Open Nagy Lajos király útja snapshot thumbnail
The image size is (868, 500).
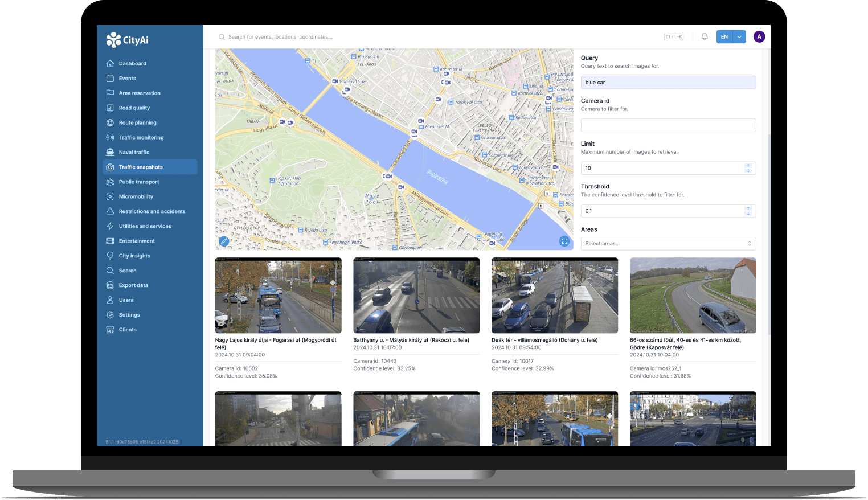(279, 296)
